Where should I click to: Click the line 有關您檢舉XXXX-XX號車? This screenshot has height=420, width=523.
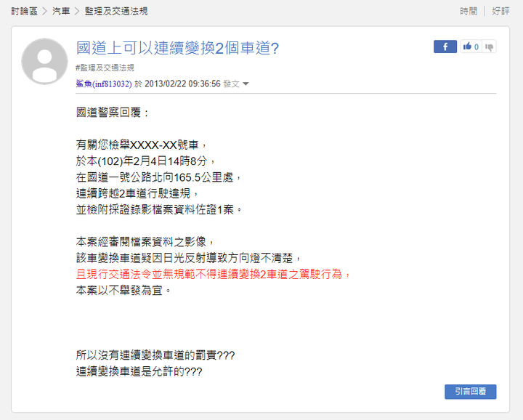click(142, 145)
